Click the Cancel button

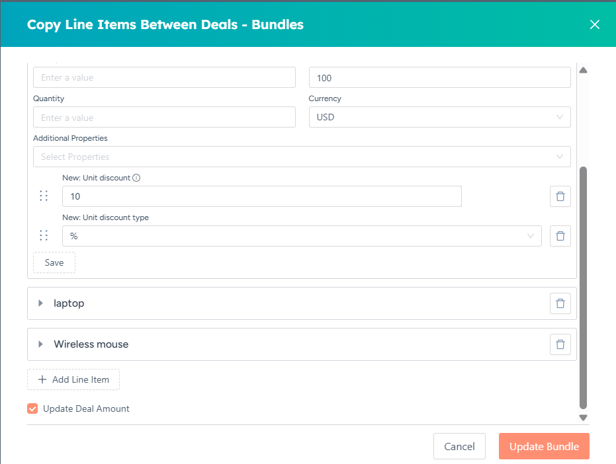point(459,446)
